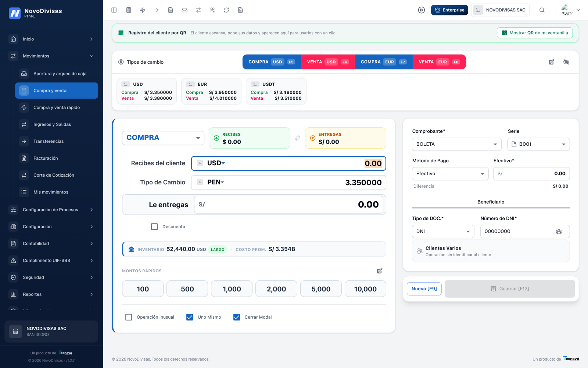Expand the Seguridad sidebar section

[51, 277]
